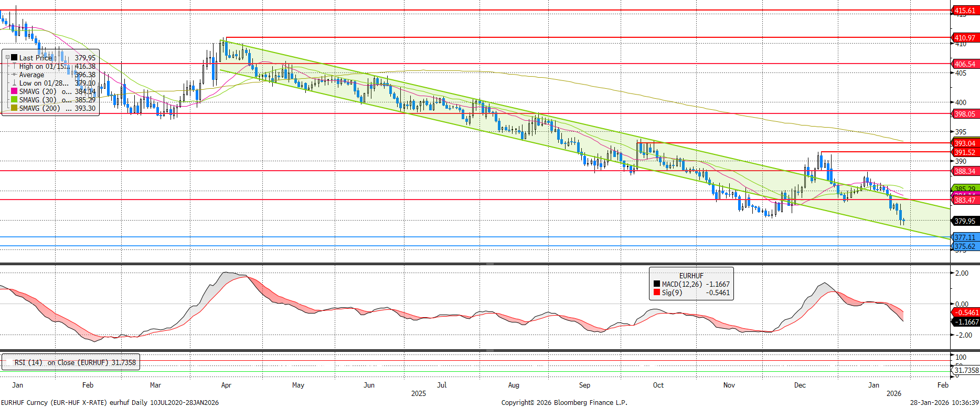Select the 410.97 resistance level tag
Image resolution: width=980 pixels, height=407 pixels.
[x=965, y=38]
